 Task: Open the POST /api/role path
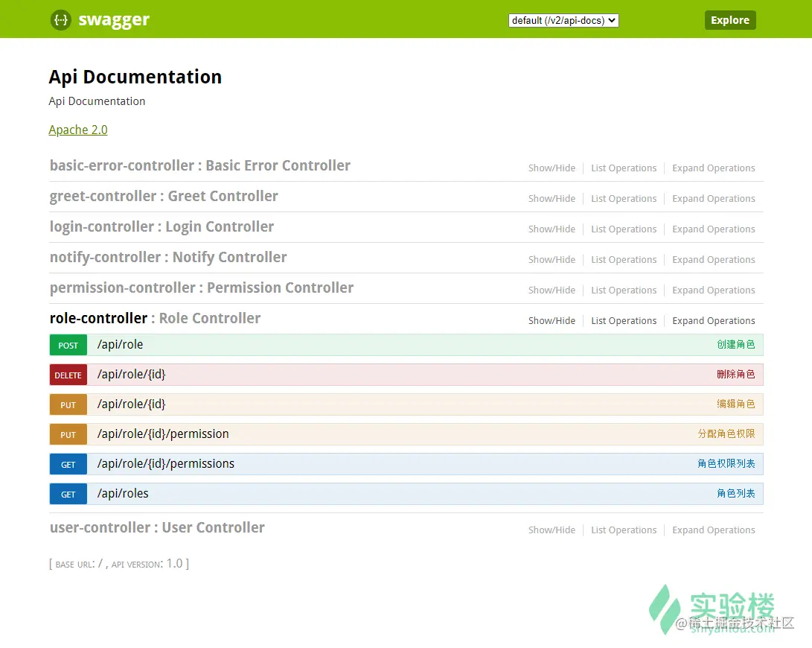[120, 345]
